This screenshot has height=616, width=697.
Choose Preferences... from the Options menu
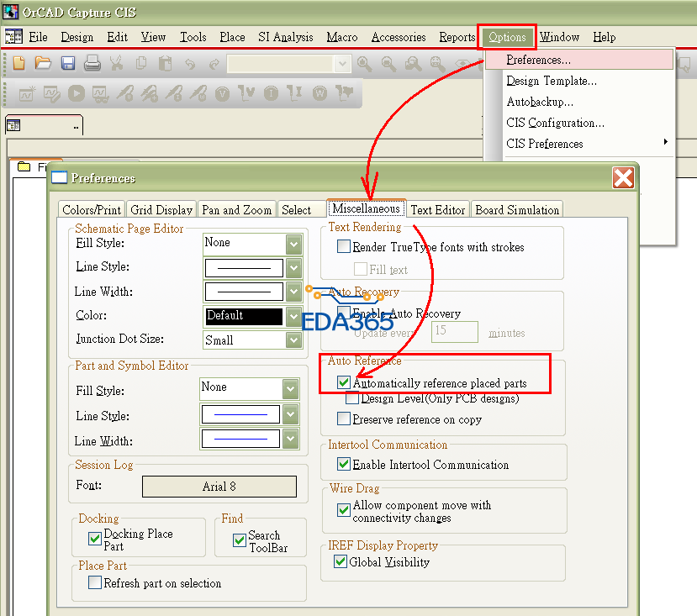(x=579, y=60)
